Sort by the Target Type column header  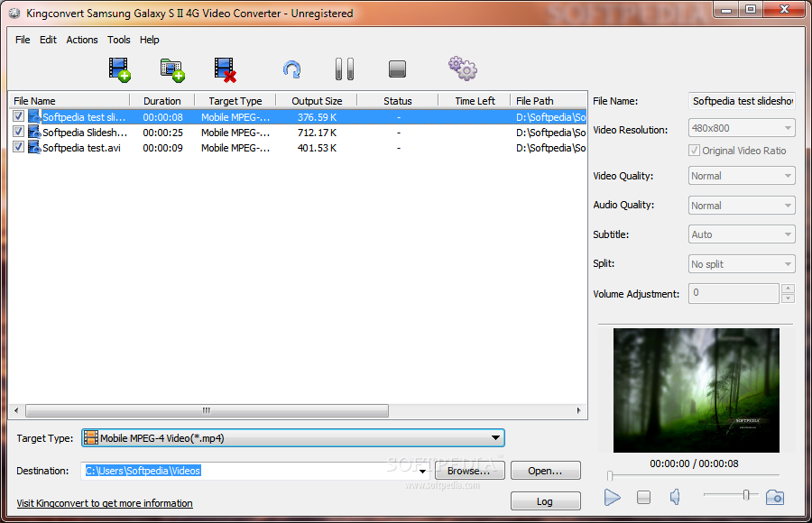[235, 100]
